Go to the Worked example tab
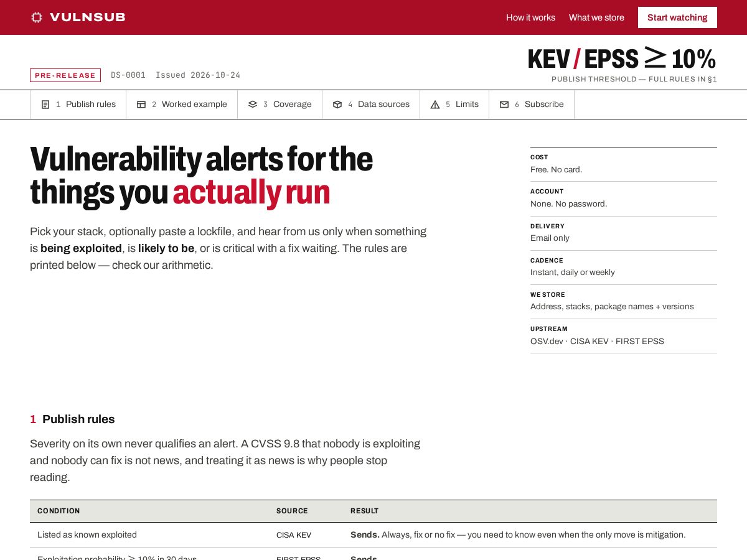This screenshot has height=560, width=747. tap(182, 105)
